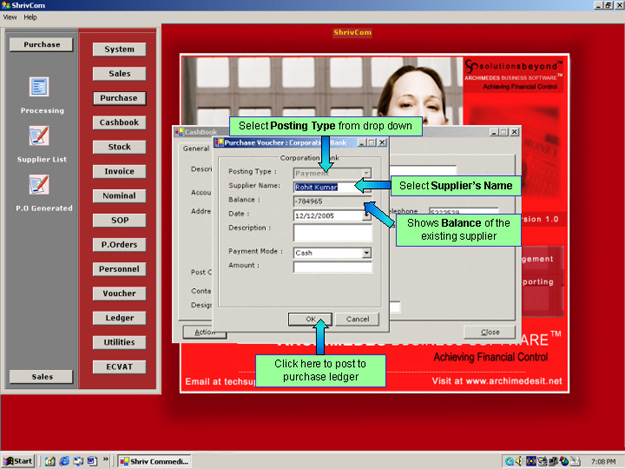Click the Purchase Voucher window title icon

(x=220, y=143)
